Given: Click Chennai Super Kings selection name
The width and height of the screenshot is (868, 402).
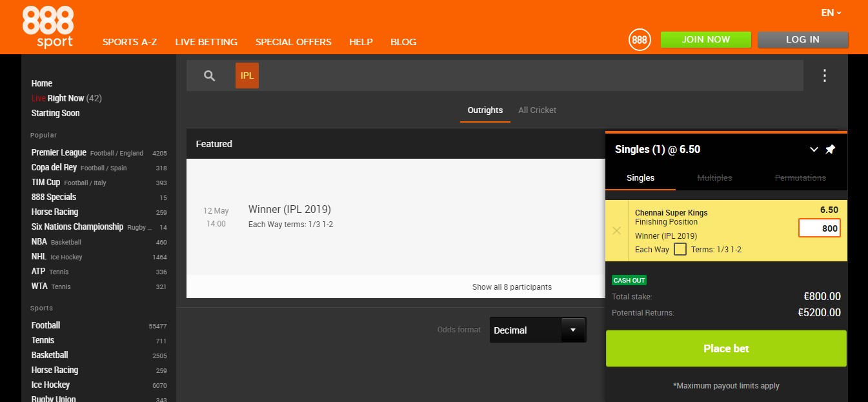Looking at the screenshot, I should [671, 213].
